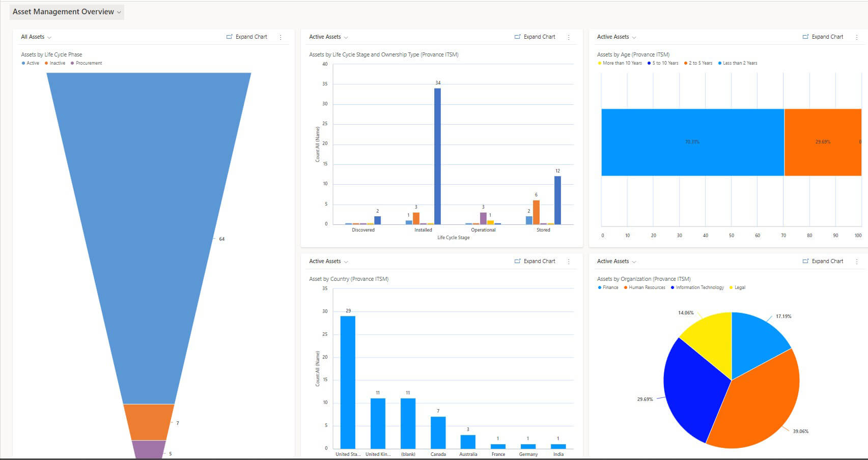
Task: Click the Discovered bar with value 2
Action: [377, 220]
